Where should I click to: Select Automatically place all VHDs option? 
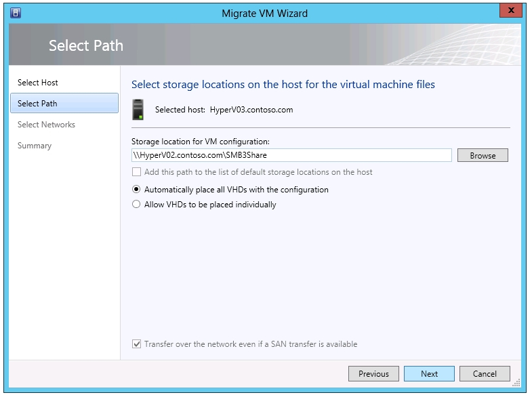click(x=137, y=190)
